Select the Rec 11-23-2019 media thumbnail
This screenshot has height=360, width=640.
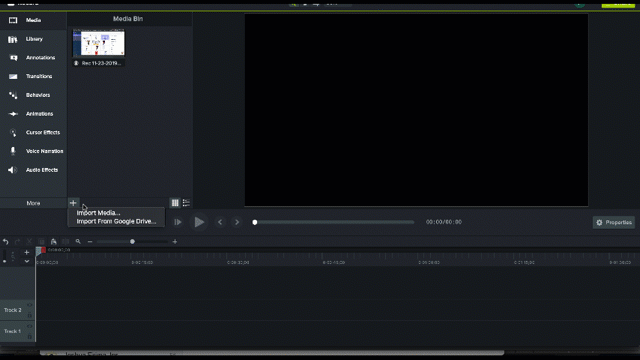tap(99, 42)
